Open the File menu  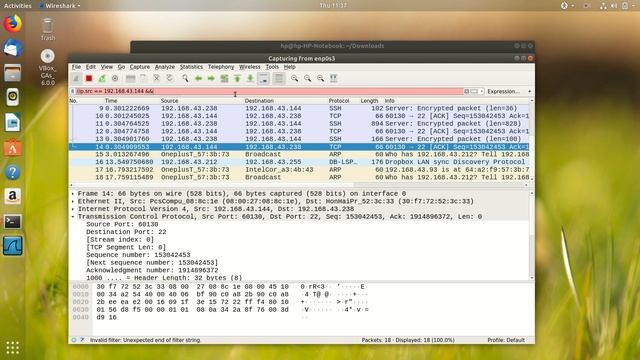(76, 67)
